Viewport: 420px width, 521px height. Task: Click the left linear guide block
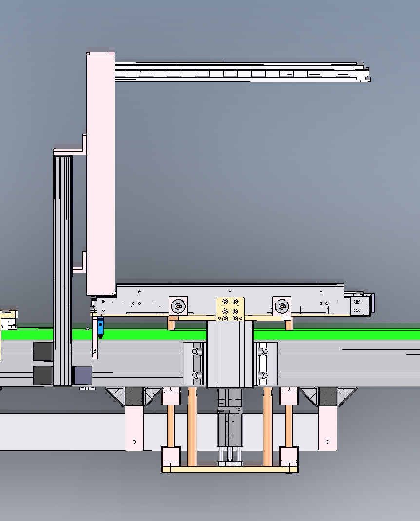[x=195, y=363]
